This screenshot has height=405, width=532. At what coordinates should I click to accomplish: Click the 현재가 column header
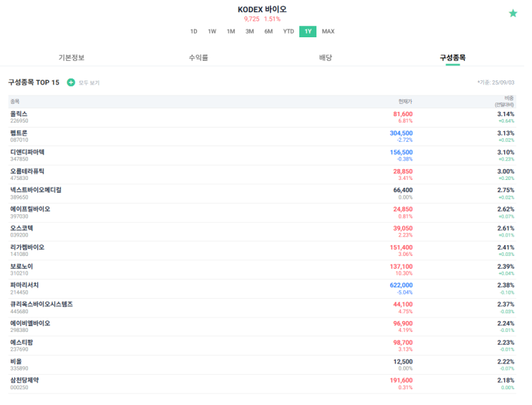coord(405,102)
